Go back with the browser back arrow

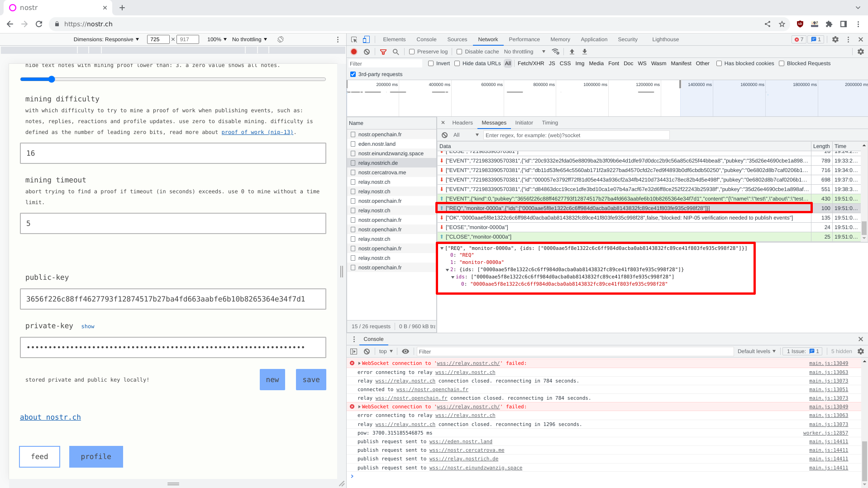(10, 24)
